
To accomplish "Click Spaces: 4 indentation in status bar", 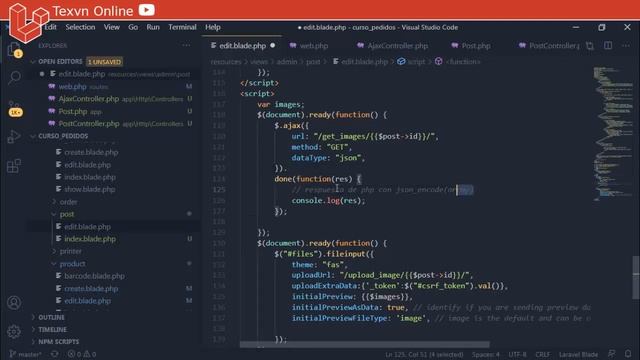I will coord(486,354).
